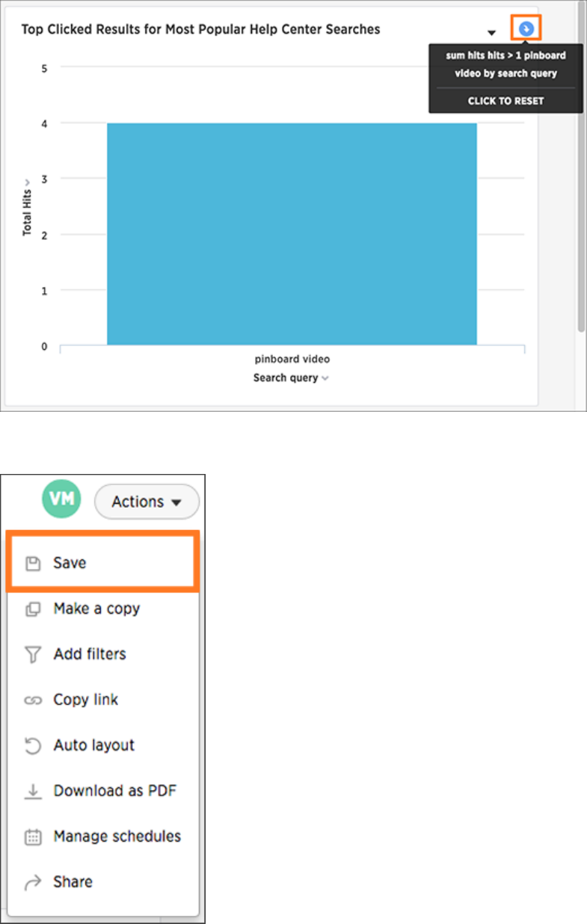Expand the Search query axis chevron
The image size is (587, 924).
[325, 378]
